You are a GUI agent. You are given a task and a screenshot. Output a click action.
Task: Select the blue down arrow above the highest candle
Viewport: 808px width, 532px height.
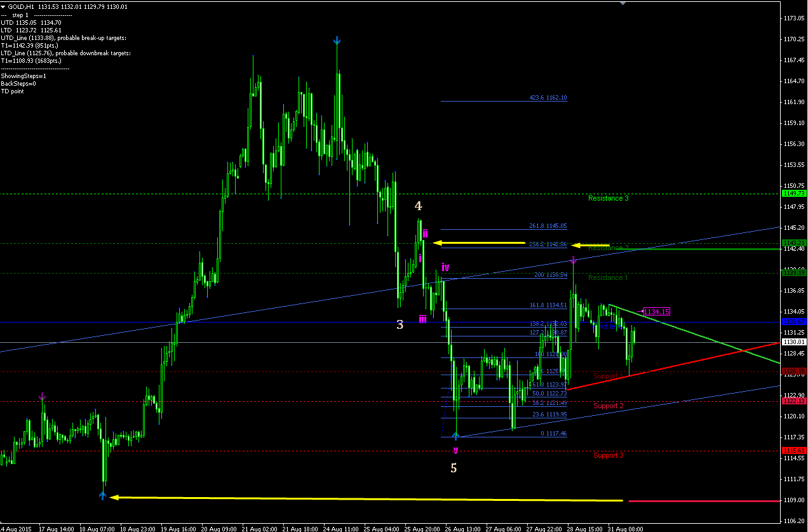click(x=337, y=41)
